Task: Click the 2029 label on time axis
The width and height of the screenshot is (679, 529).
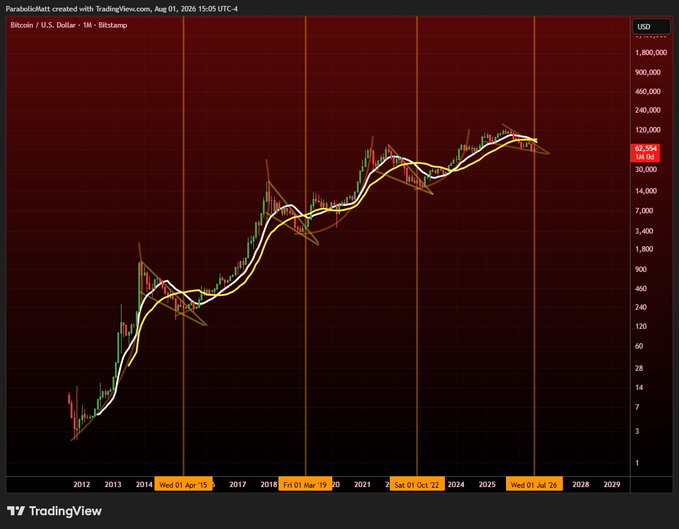Action: 611,484
